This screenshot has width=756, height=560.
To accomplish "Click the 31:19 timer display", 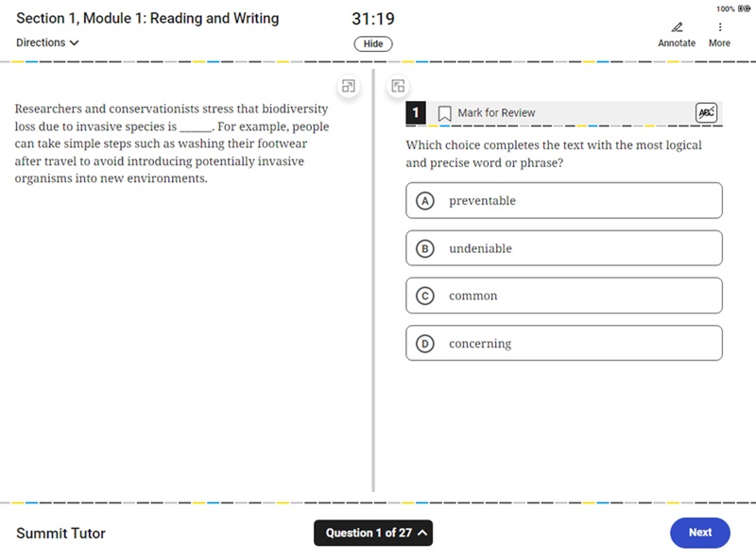I will (x=373, y=19).
